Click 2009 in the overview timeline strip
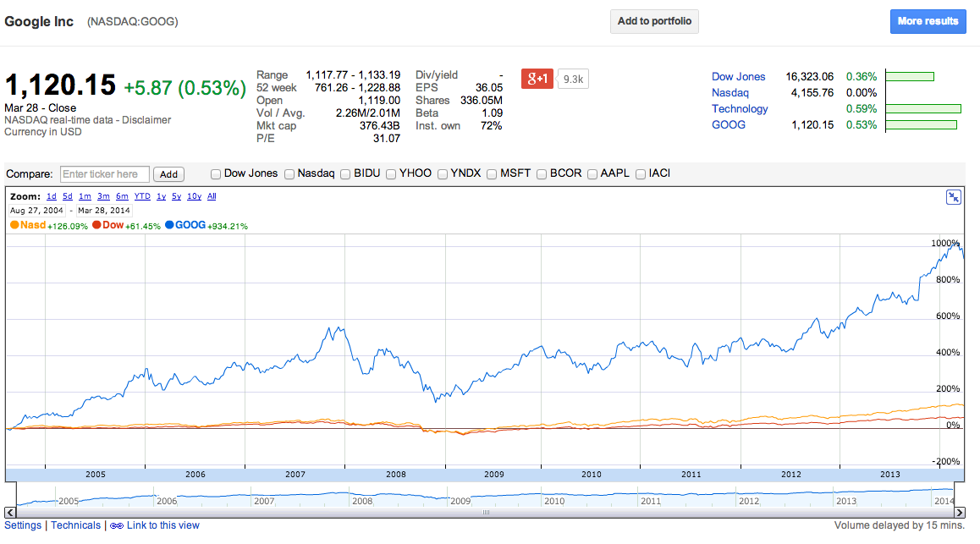 pos(460,501)
